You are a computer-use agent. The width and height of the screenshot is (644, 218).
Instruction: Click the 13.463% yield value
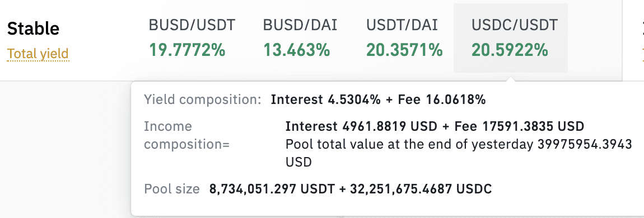click(297, 50)
